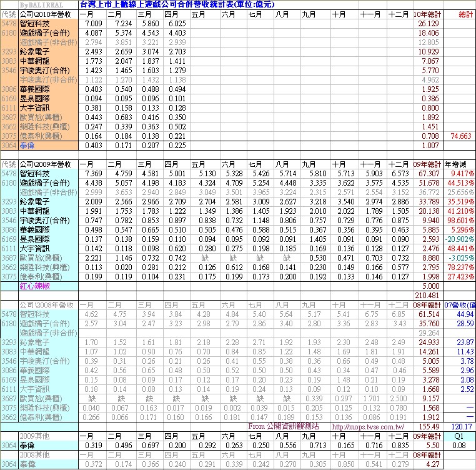The image size is (476, 470).
Task: Click 2009 中華網龍 total 20.138
Action: point(429,211)
